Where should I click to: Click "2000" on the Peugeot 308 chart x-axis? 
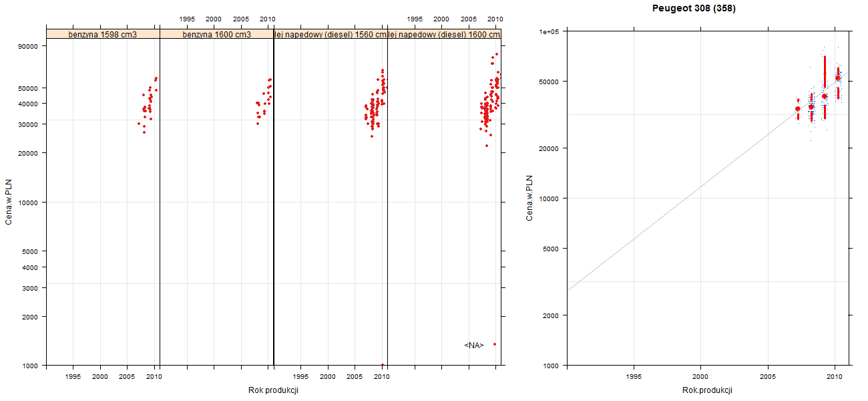(700, 378)
